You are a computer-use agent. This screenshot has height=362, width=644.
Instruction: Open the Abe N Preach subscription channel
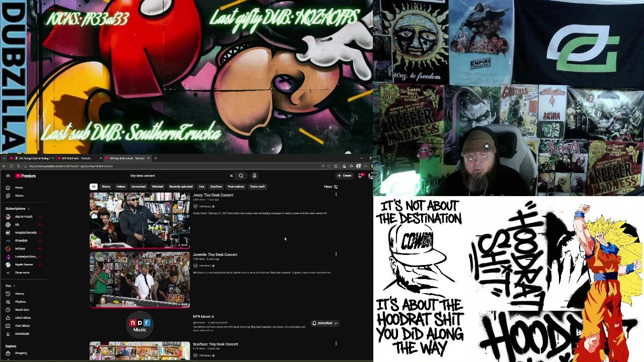click(23, 217)
